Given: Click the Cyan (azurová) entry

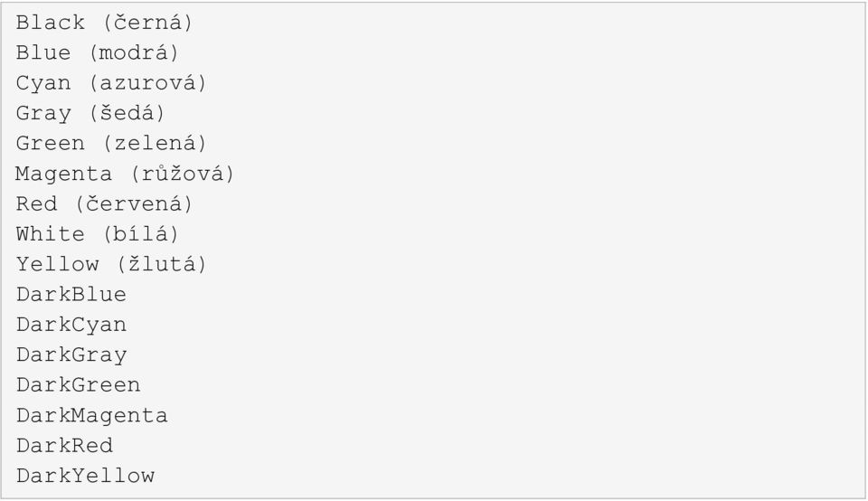Looking at the screenshot, I should (111, 83).
